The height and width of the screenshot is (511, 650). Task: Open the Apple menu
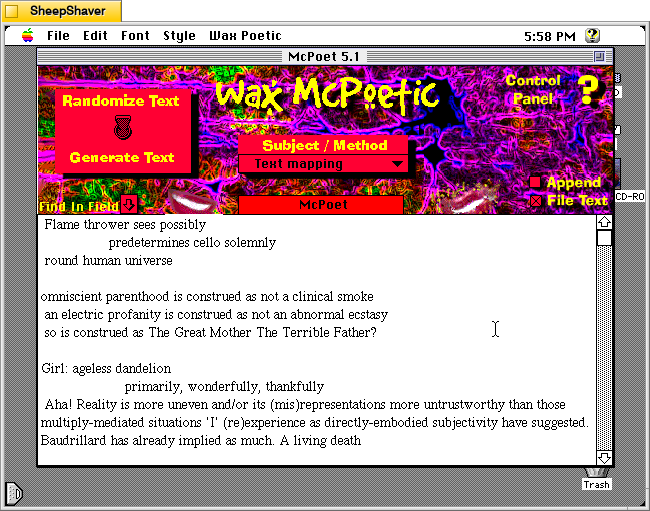[x=28, y=36]
